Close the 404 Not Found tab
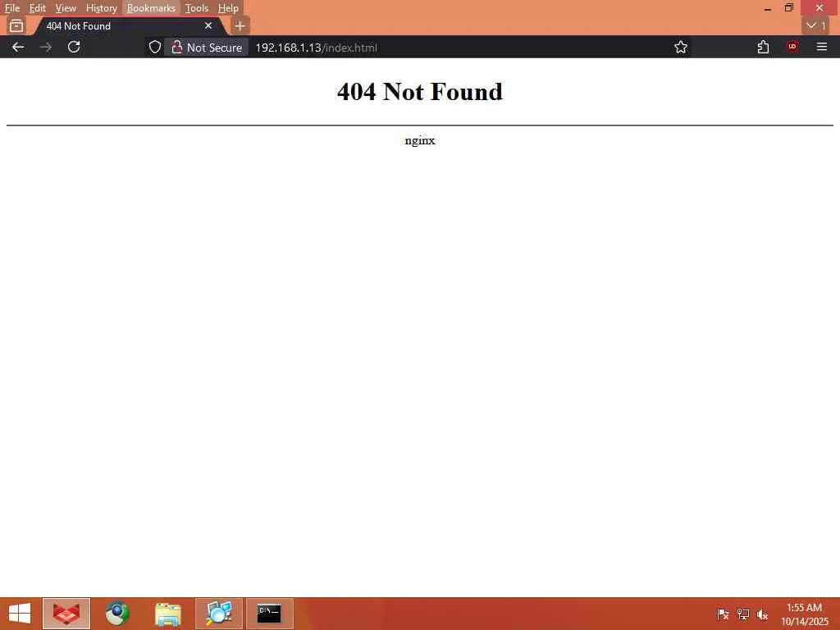The height and width of the screenshot is (630, 840). [x=208, y=25]
